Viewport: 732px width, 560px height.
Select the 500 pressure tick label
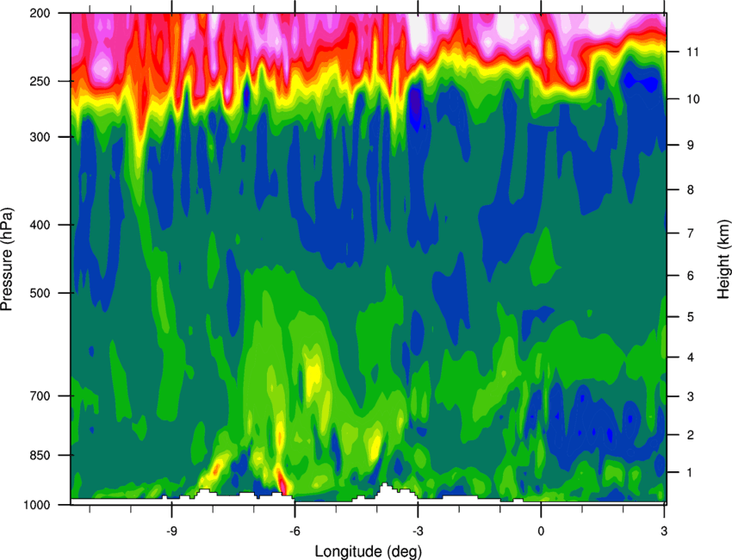pos(40,293)
